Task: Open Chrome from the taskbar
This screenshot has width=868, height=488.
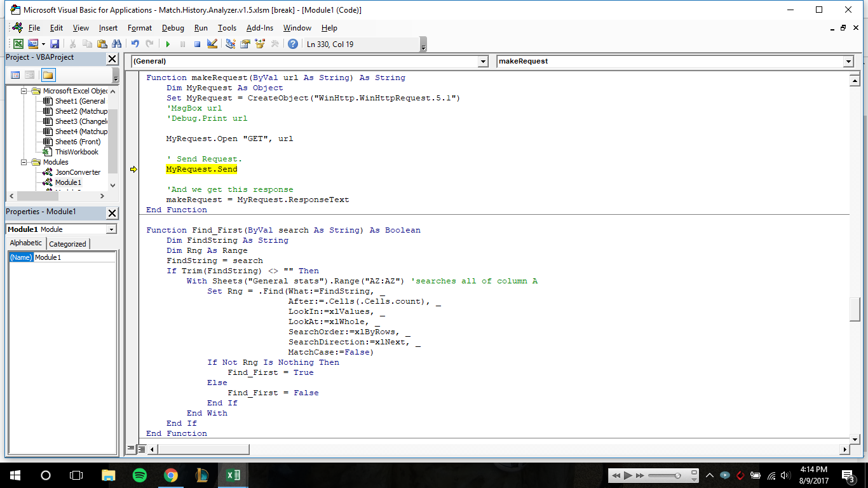Action: click(170, 475)
